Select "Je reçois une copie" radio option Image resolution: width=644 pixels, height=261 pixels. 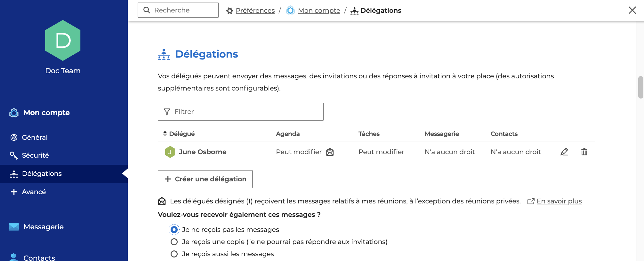click(x=174, y=242)
